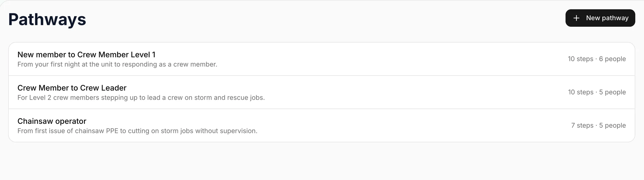Click the 'For Level 2 crew members' description
644x180 pixels.
(141, 98)
